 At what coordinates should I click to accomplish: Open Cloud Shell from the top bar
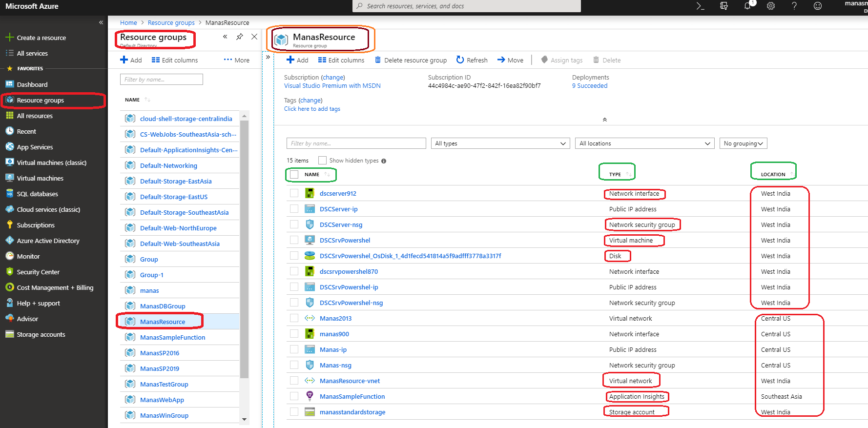click(x=700, y=6)
